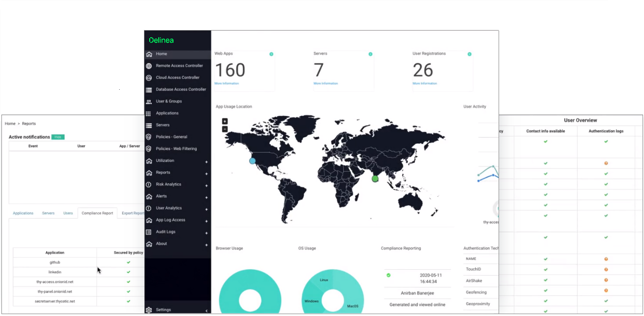Click the Hide button beside Active notifications

(58, 137)
